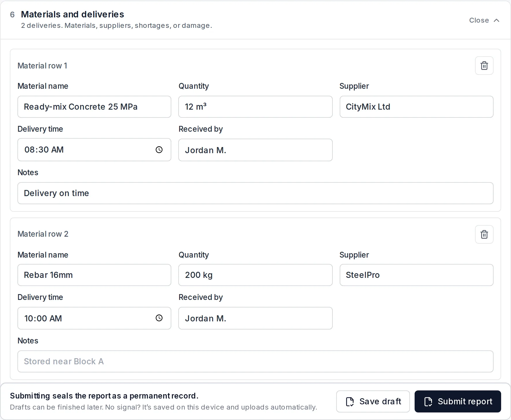Click the Materials and deliveries heading
The height and width of the screenshot is (420, 511).
click(x=73, y=14)
